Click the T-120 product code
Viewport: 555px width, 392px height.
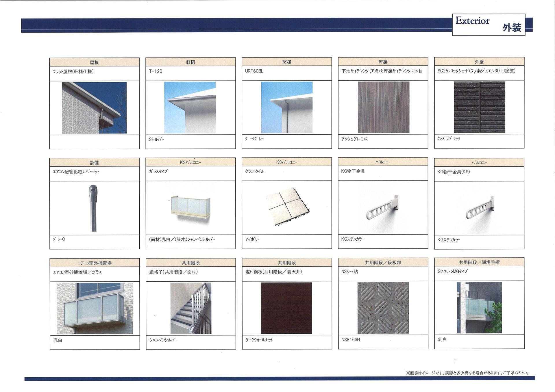(x=156, y=71)
